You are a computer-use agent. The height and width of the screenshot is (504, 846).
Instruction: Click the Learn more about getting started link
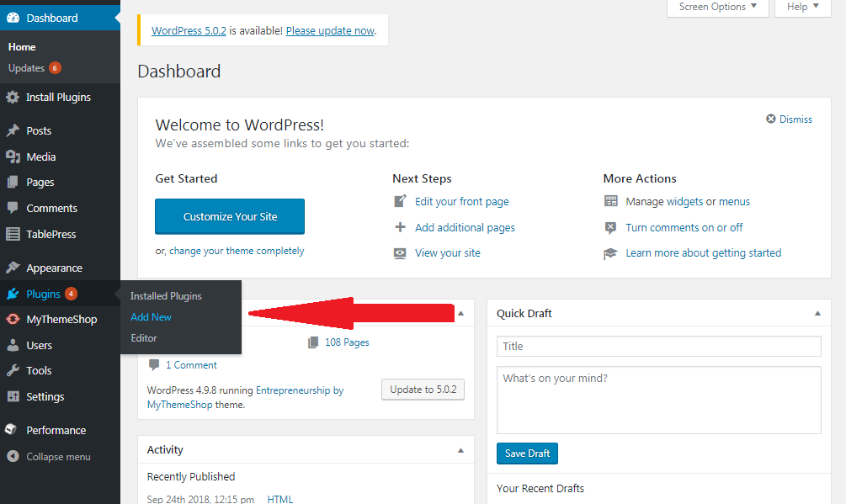(703, 252)
